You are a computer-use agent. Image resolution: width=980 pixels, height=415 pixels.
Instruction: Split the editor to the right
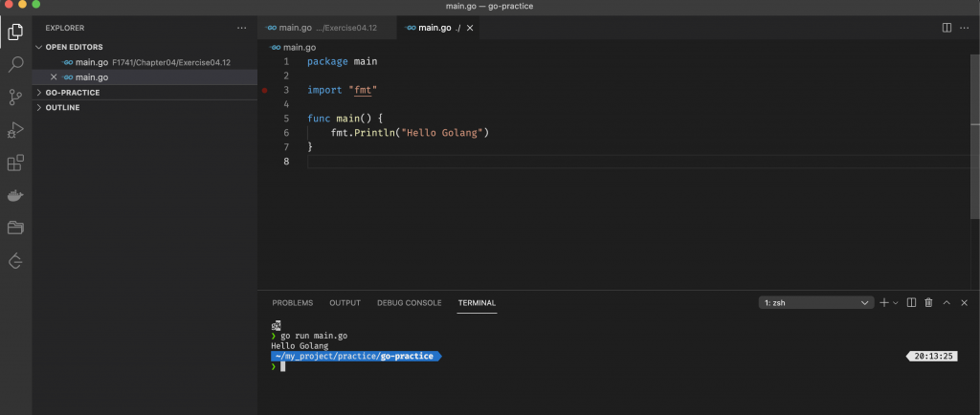click(x=947, y=28)
